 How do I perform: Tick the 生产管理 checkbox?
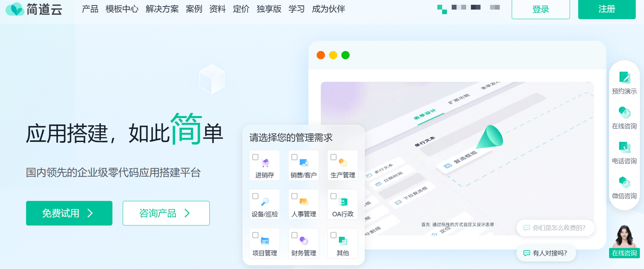[333, 157]
